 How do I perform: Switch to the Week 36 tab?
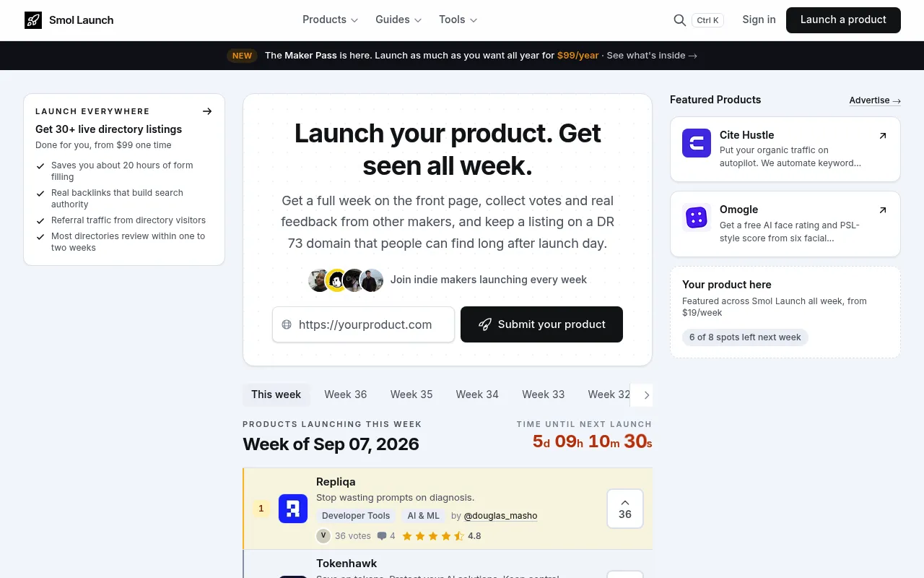point(346,394)
